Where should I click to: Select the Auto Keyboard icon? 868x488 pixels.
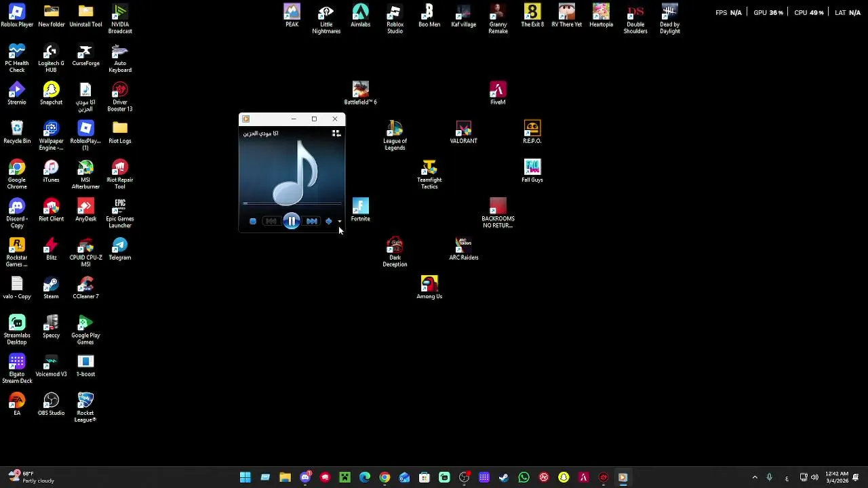(x=120, y=58)
